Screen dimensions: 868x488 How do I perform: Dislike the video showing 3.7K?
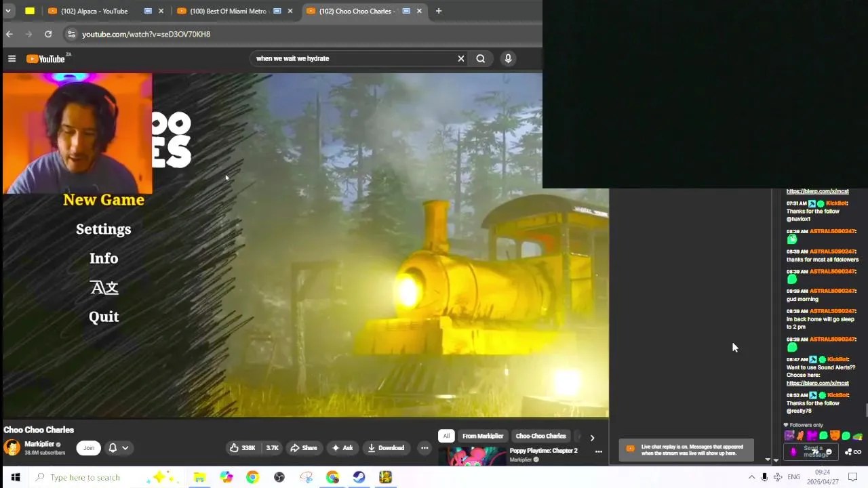pos(271,448)
